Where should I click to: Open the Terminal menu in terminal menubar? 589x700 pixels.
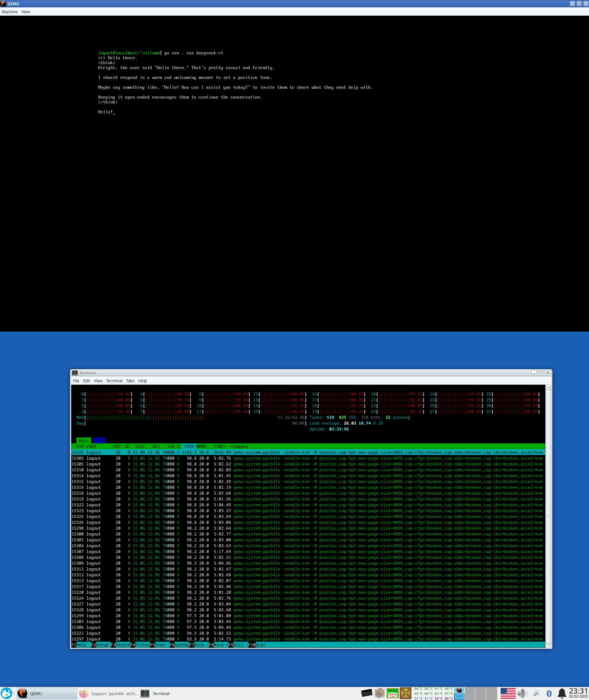pos(114,381)
